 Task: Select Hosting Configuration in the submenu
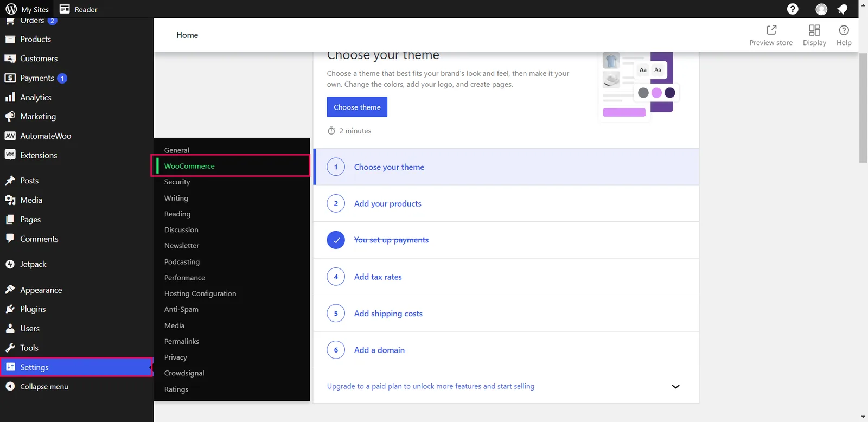[200, 293]
